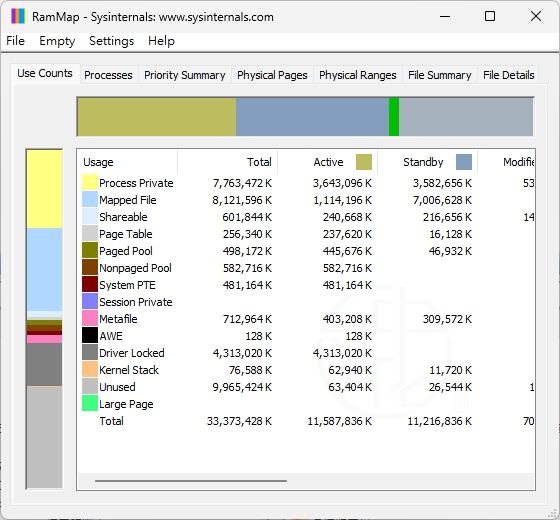Click the grand total value 33,373,428 K

[239, 421]
